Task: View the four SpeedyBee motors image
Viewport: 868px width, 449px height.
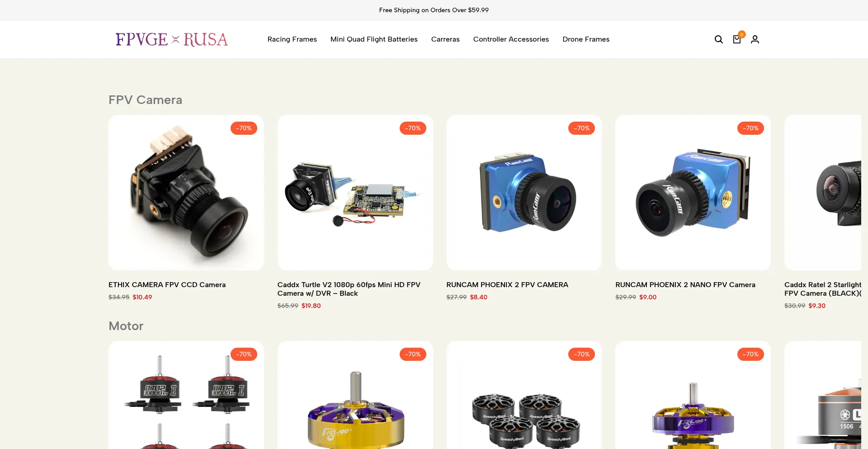Action: [x=524, y=395]
